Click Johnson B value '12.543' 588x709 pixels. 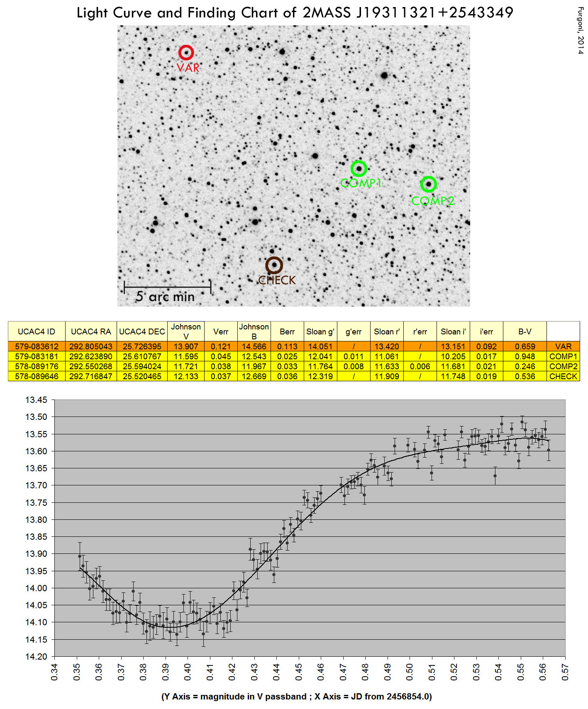point(254,356)
